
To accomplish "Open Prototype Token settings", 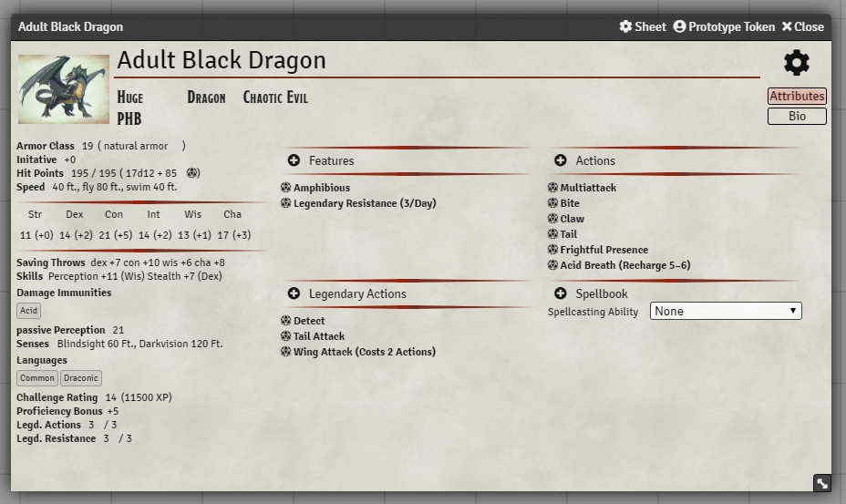I will coord(724,27).
